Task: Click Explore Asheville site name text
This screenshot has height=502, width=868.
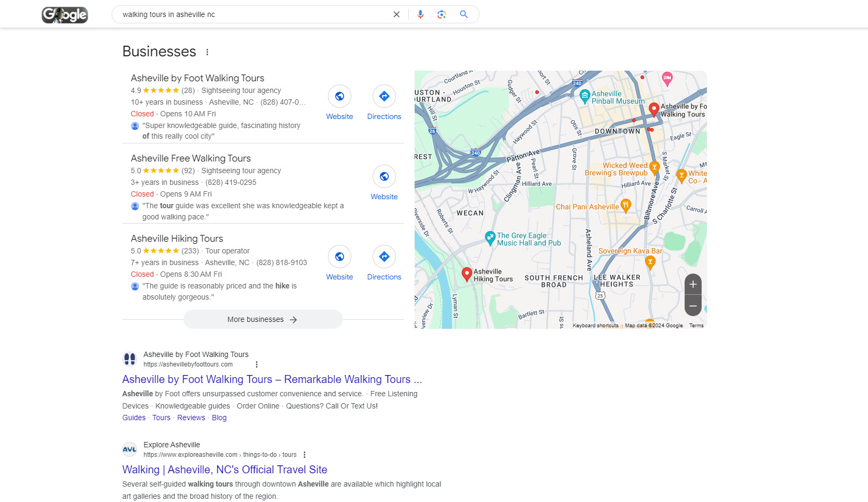Action: click(172, 445)
